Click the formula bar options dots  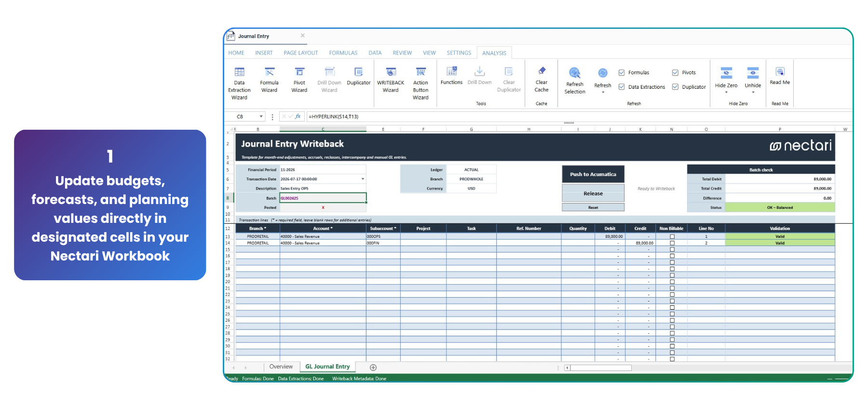click(272, 117)
